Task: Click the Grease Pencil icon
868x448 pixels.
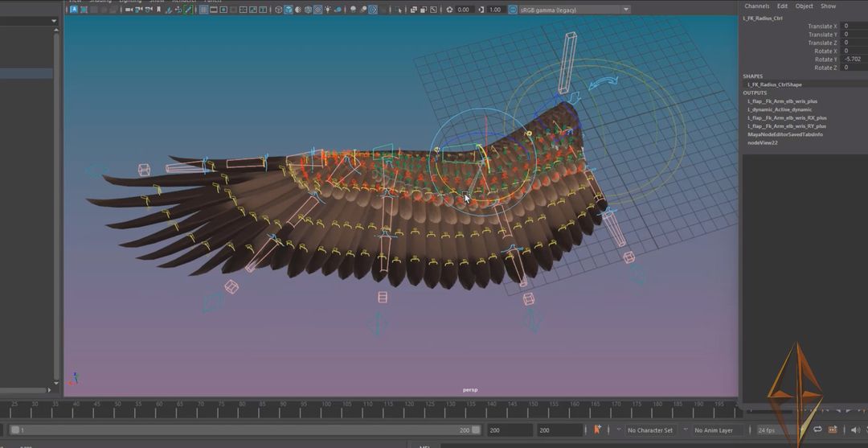Action: pos(188,10)
